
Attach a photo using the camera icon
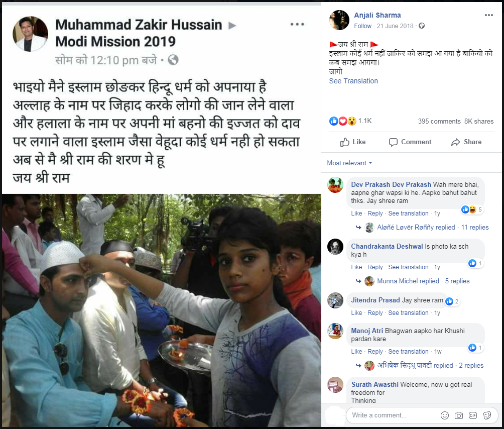click(x=459, y=415)
